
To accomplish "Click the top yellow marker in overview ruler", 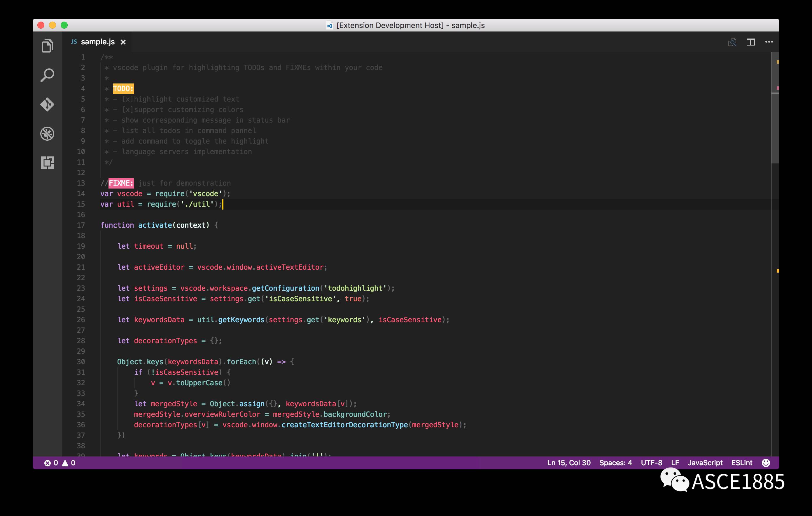I will click(x=778, y=62).
